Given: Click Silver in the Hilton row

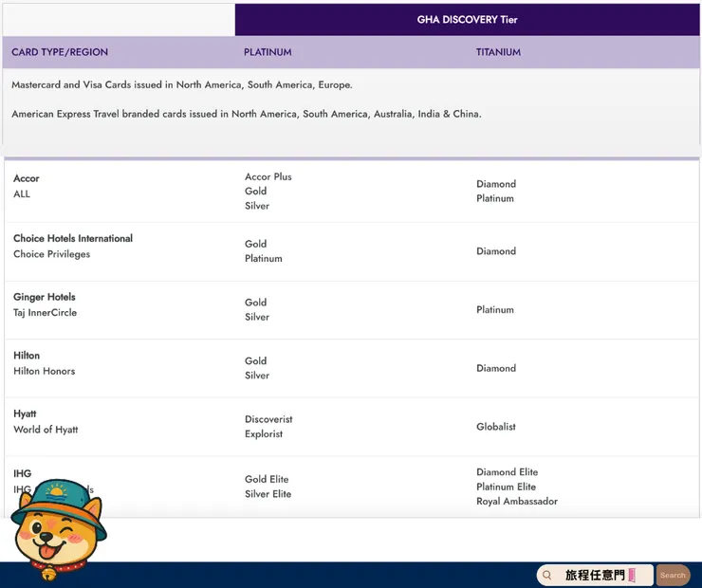Looking at the screenshot, I should pos(257,376).
